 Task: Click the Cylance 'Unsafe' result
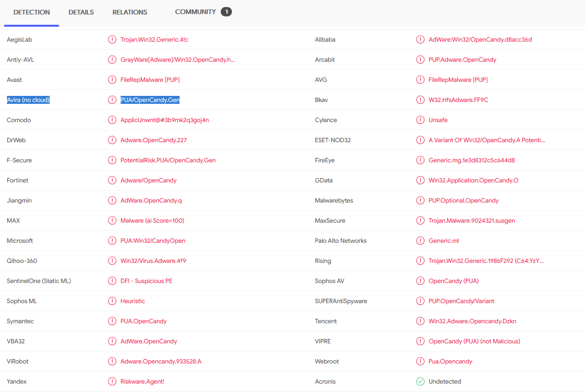coord(438,120)
